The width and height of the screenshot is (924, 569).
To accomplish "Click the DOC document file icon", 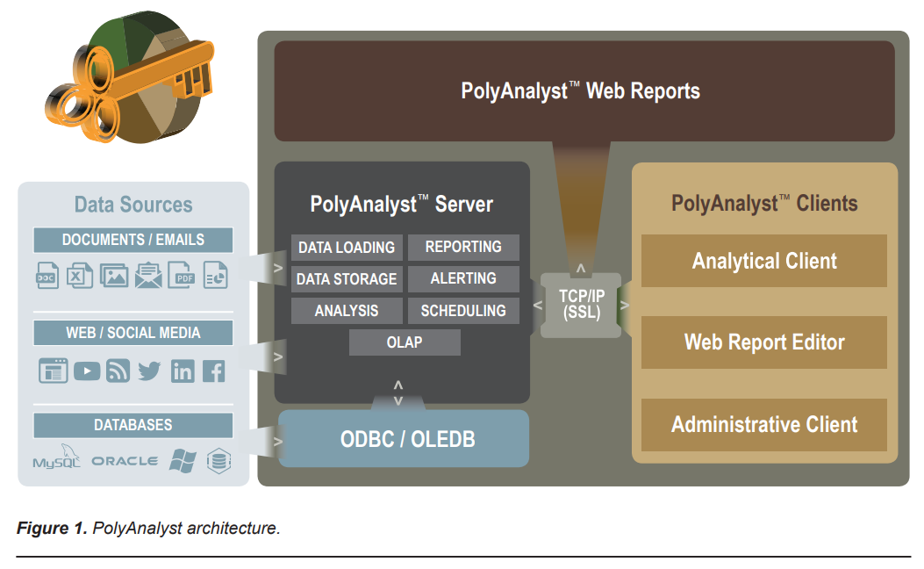I will (47, 276).
